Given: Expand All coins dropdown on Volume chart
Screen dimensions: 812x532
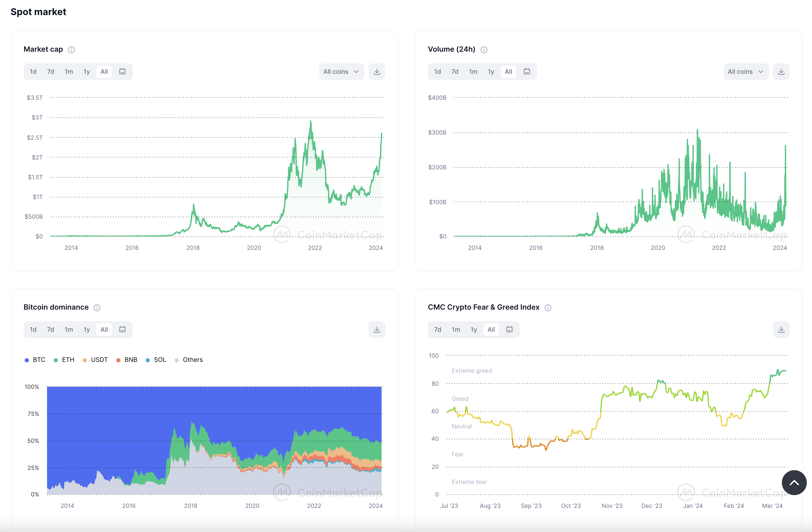Looking at the screenshot, I should tap(745, 72).
